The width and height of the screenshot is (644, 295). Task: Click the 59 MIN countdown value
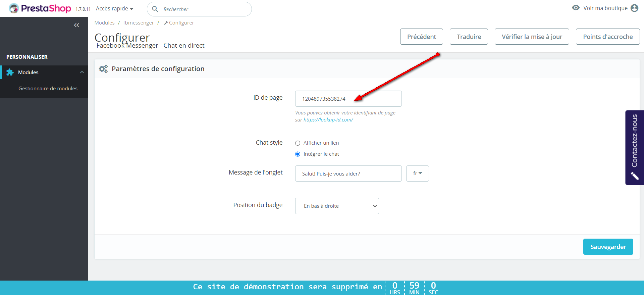pos(415,288)
